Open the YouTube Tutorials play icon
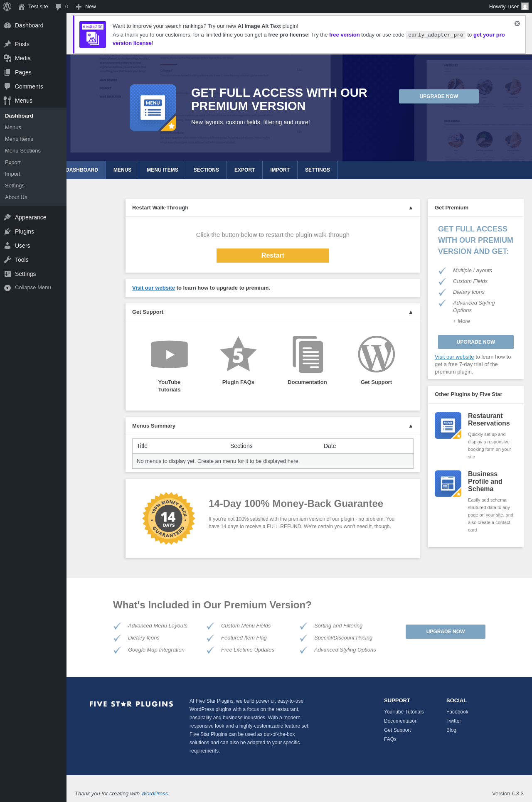This screenshot has width=532, height=802. (x=169, y=354)
